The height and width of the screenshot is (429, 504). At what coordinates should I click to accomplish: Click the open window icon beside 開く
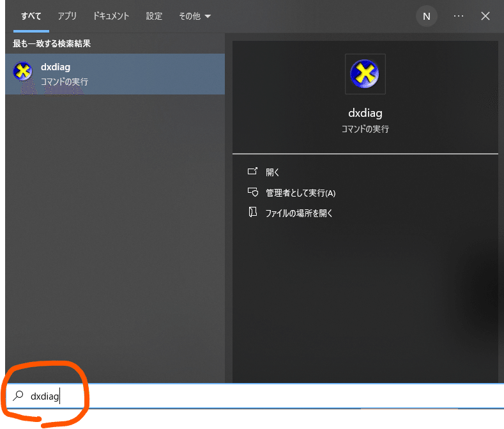tap(252, 171)
